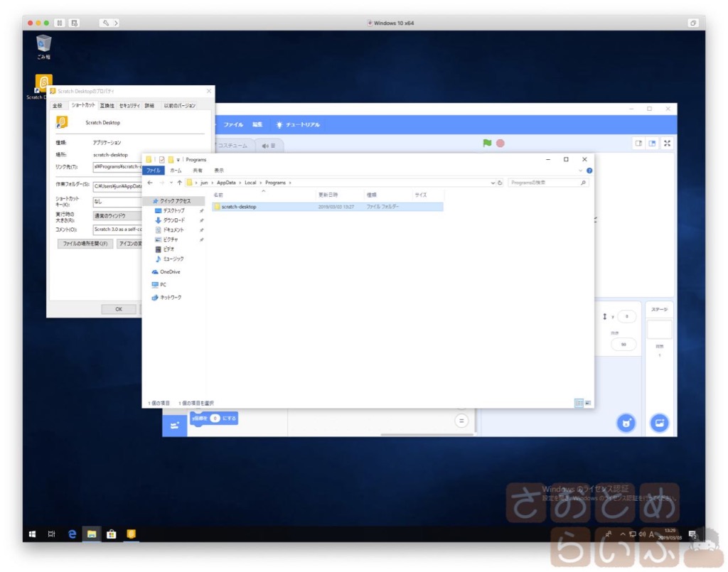Switch to セキュリティ tab in Properties dialog
Image resolution: width=728 pixels, height=572 pixels.
tap(129, 106)
